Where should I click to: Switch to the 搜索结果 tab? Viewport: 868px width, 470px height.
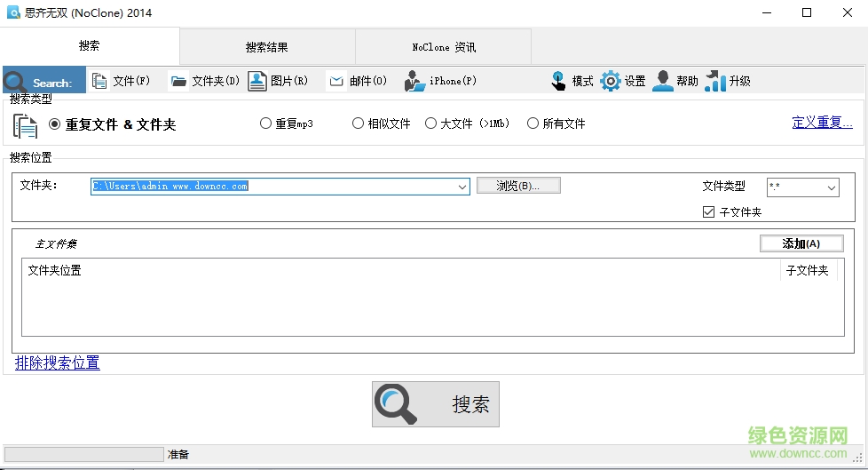pos(267,47)
